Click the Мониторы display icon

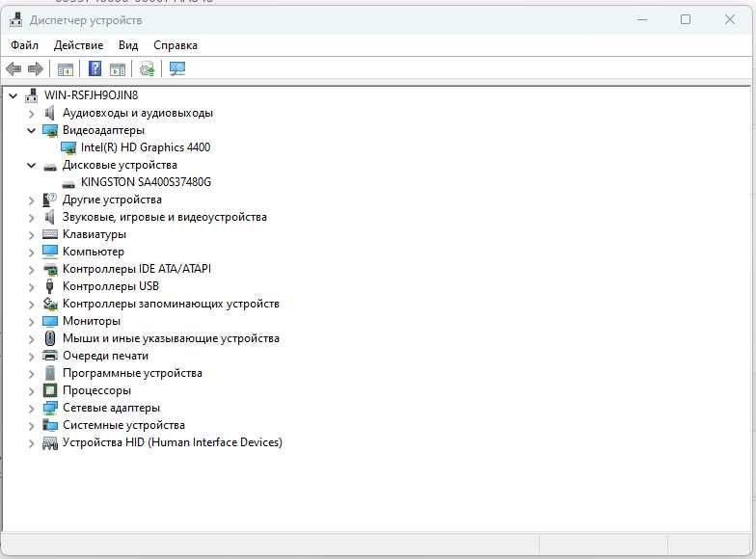coord(50,321)
